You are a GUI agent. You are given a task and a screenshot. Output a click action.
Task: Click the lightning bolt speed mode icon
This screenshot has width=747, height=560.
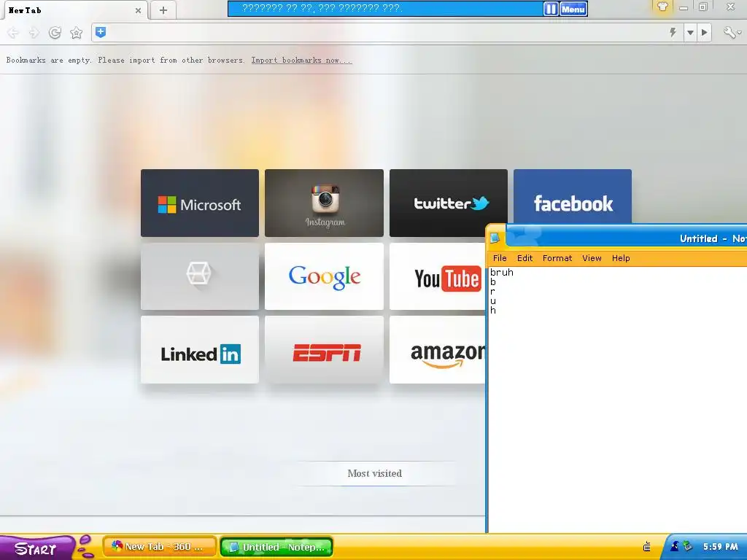click(x=673, y=32)
